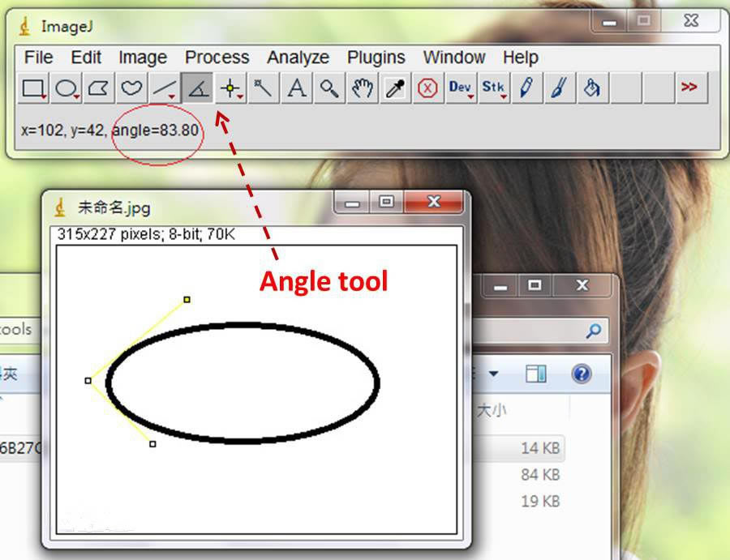Image resolution: width=730 pixels, height=560 pixels.
Task: Select the Color picker eyedropper tool
Action: click(395, 88)
